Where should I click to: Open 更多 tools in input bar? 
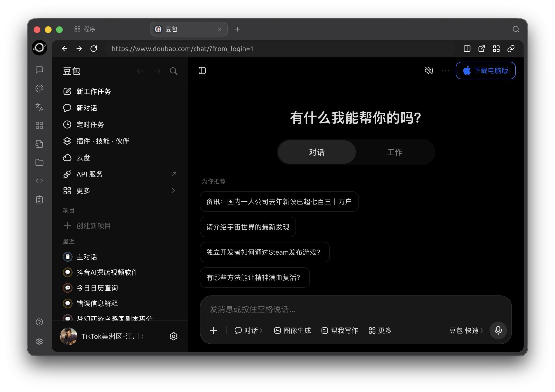380,330
